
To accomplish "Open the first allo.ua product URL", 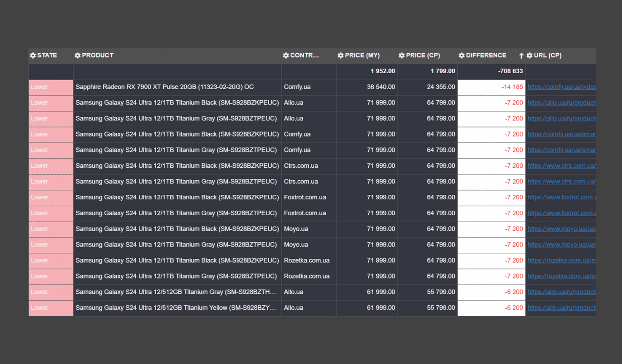I will coord(561,103).
